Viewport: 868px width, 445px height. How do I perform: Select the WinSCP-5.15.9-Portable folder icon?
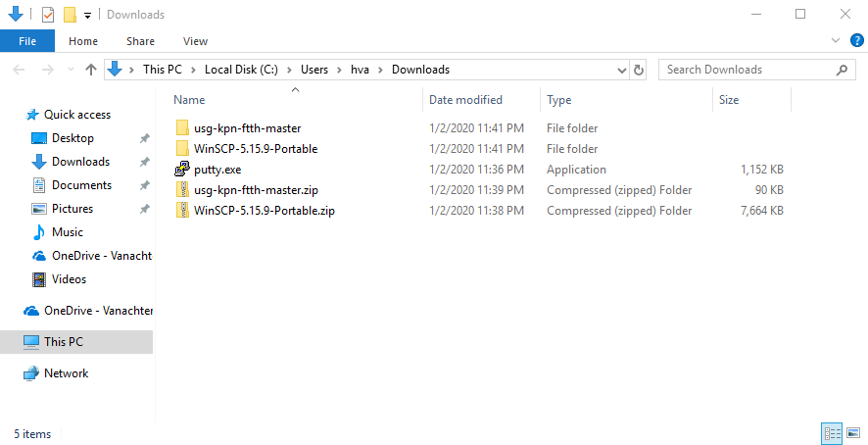[182, 149]
